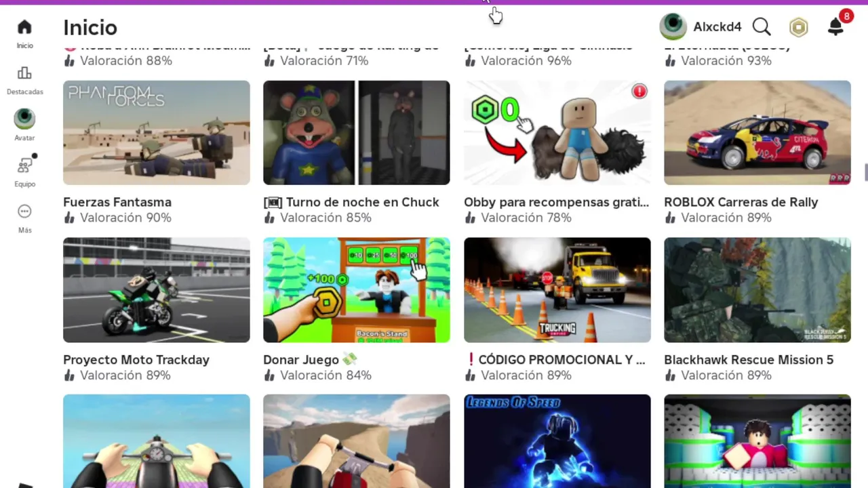Click the Proyecto Moto Trackday title
868x488 pixels.
coord(136,360)
